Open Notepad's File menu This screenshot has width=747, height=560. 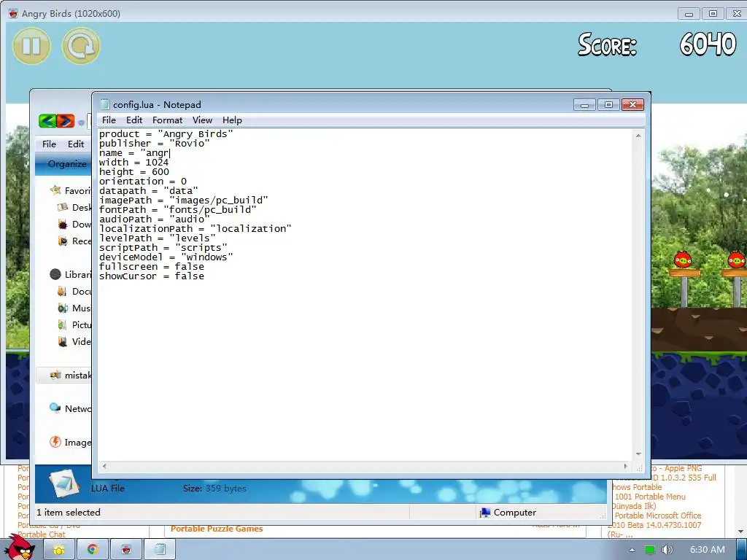109,120
